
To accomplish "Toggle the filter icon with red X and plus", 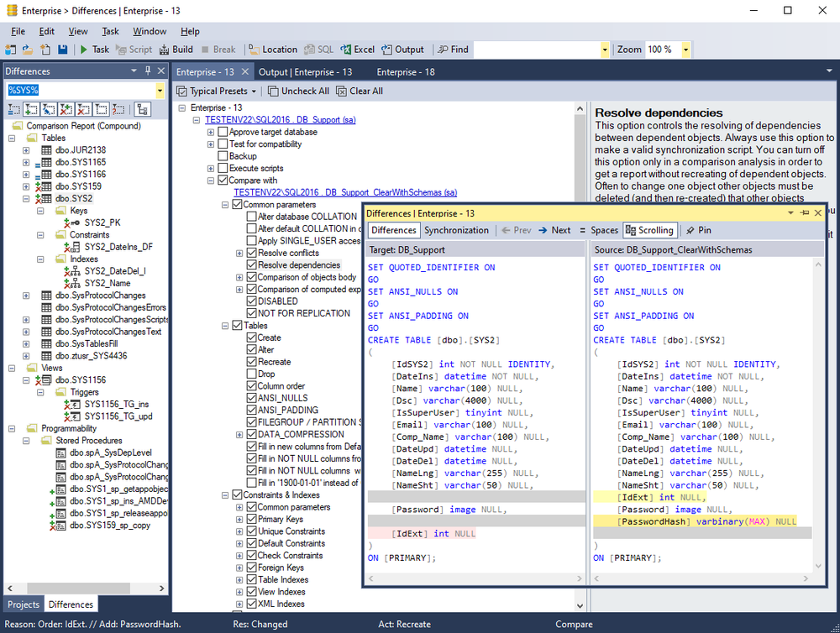I will point(66,110).
